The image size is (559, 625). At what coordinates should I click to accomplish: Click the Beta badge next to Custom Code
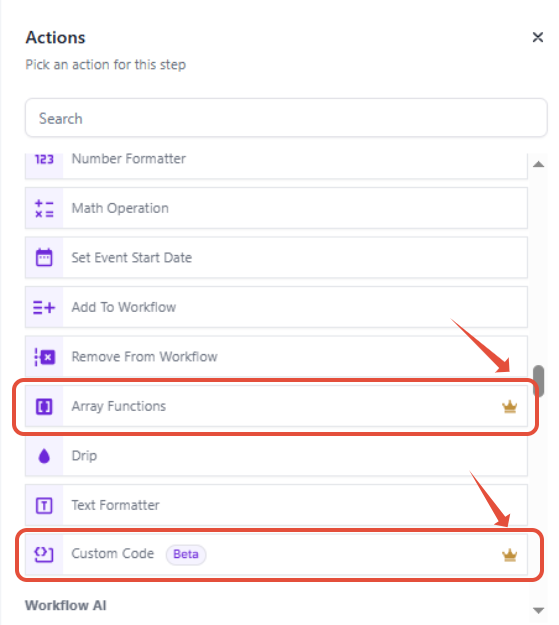point(186,554)
